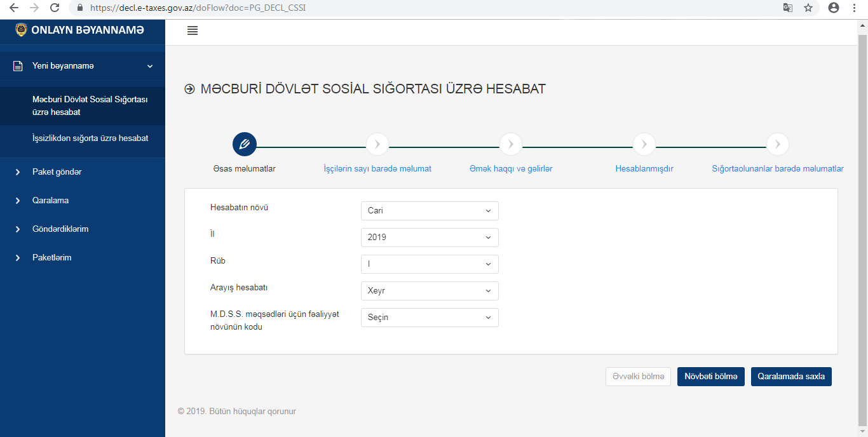Click the İşçilərin sayı barədə məlumat step circle

377,144
